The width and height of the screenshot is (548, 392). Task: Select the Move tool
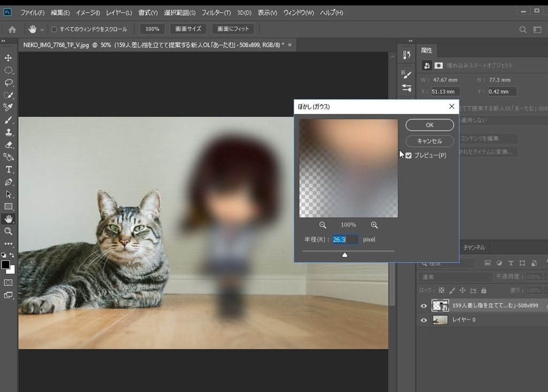tap(8, 58)
